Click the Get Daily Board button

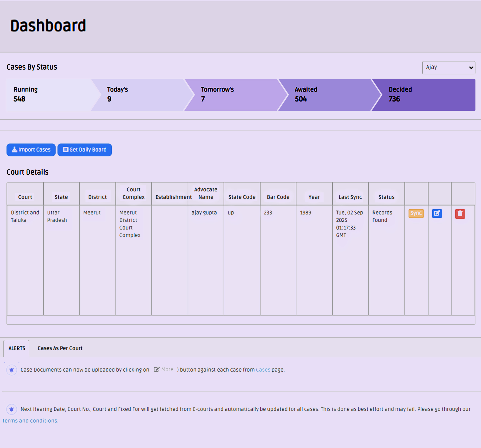pyautogui.click(x=84, y=150)
